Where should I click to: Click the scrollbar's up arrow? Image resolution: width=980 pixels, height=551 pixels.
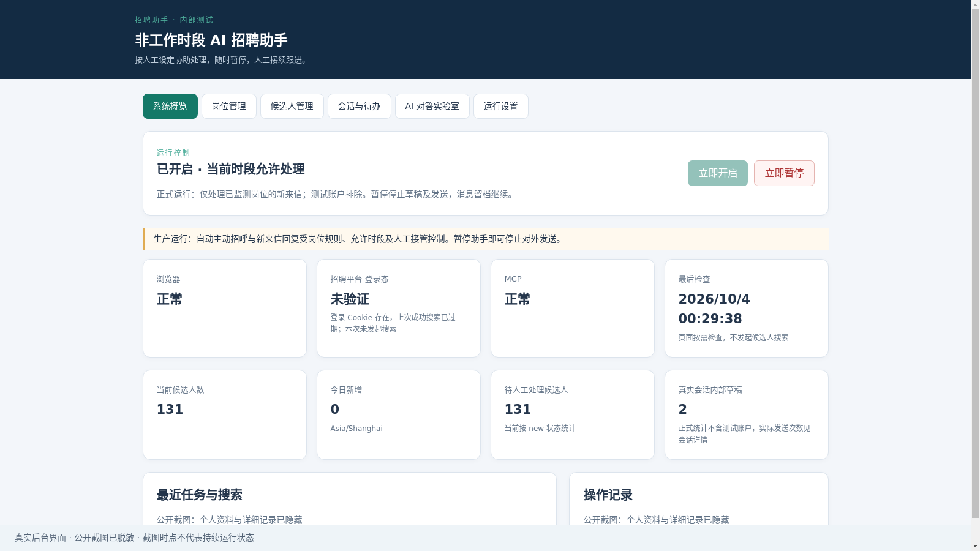[x=975, y=5]
